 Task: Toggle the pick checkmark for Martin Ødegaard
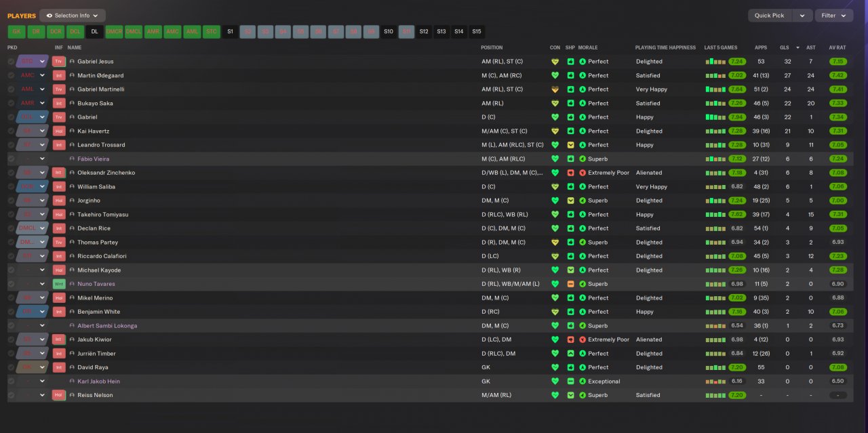[x=11, y=75]
